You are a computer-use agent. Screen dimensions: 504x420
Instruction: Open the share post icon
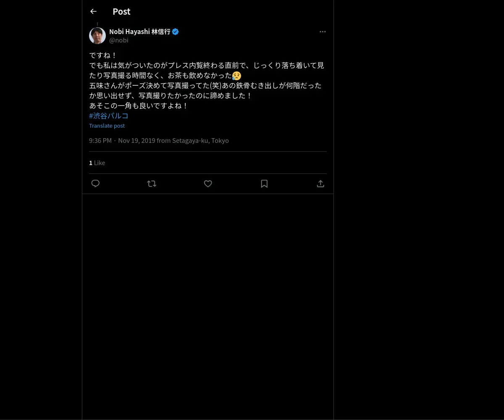point(320,184)
